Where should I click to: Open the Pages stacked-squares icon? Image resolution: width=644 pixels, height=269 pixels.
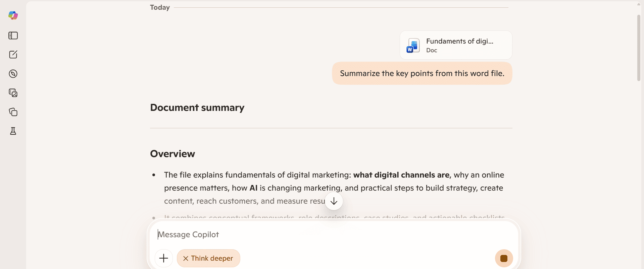(x=13, y=112)
